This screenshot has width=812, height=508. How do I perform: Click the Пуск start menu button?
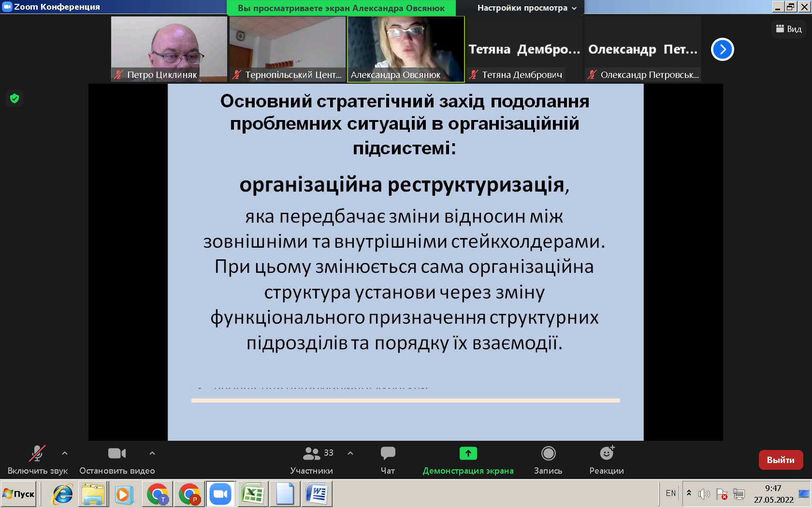(x=19, y=494)
